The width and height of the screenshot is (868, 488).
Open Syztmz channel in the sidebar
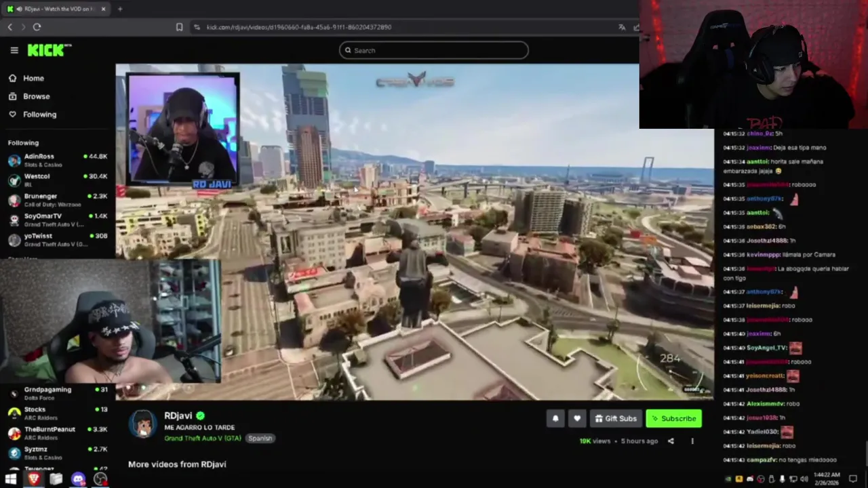point(58,452)
